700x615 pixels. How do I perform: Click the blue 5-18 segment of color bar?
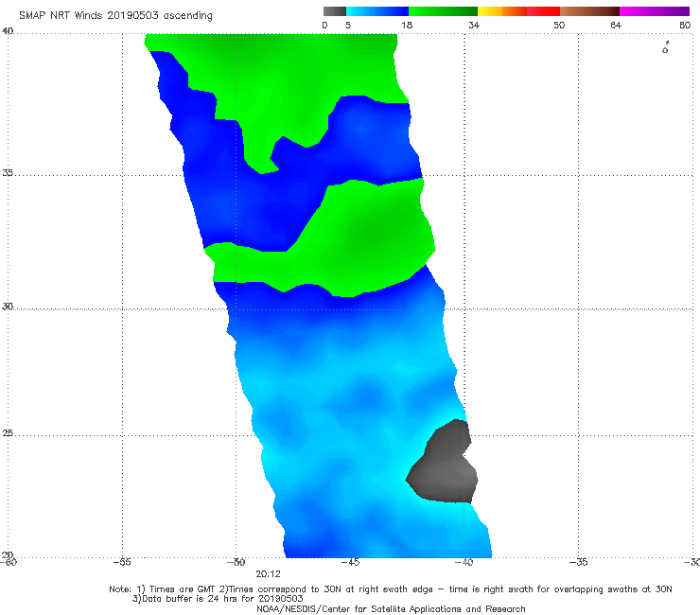click(377, 11)
